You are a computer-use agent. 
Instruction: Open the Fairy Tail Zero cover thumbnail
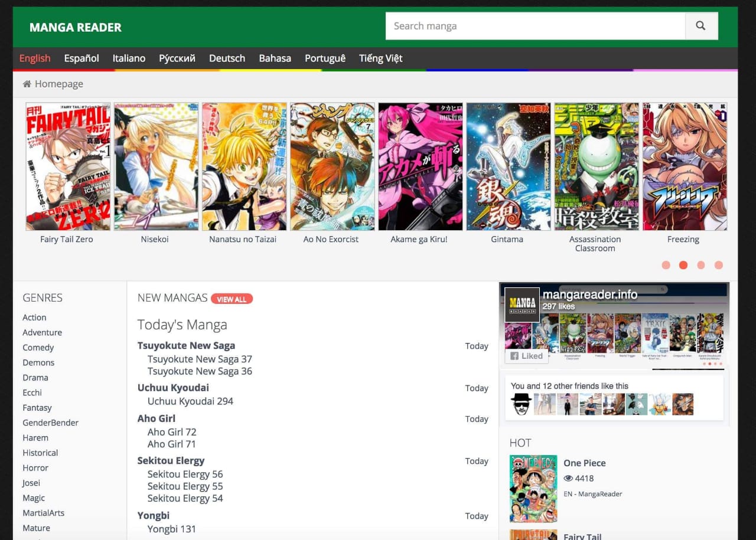coord(68,166)
